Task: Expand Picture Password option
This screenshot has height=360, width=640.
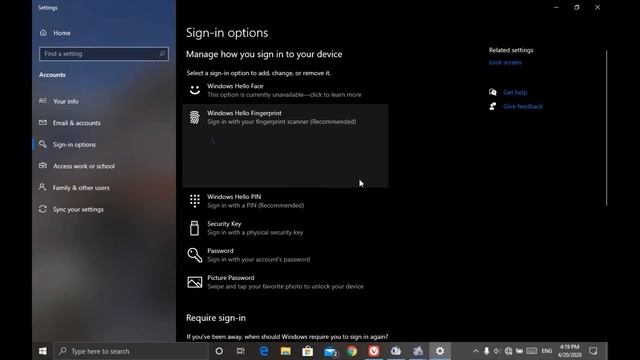Action: 285,282
